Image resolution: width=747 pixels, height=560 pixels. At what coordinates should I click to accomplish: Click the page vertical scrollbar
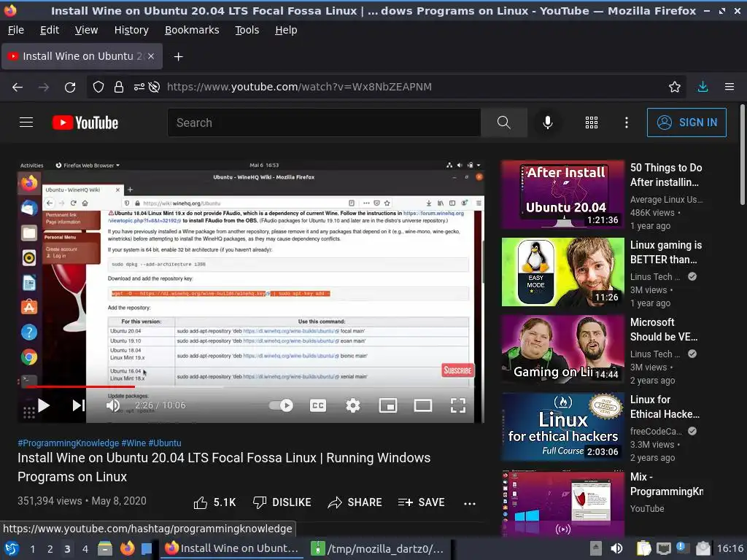[742, 155]
